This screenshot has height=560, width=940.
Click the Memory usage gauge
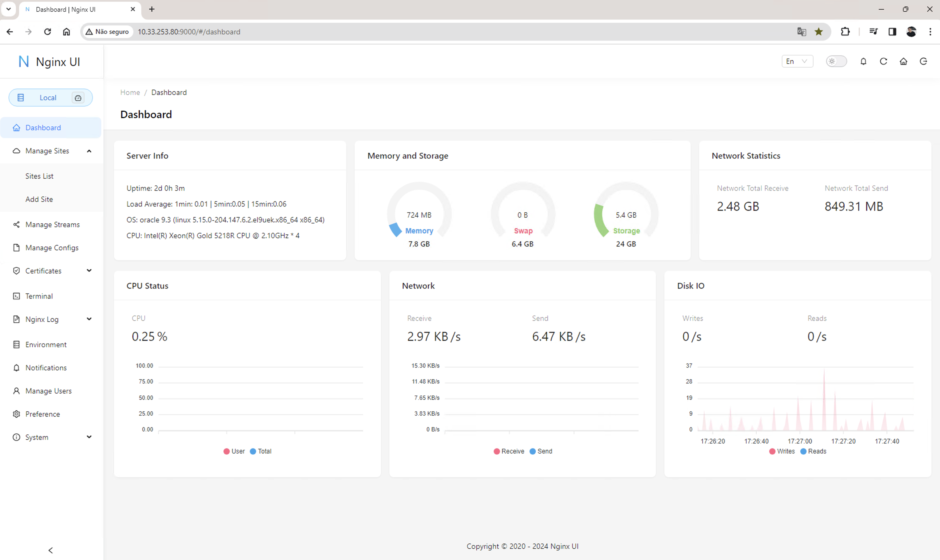click(419, 214)
